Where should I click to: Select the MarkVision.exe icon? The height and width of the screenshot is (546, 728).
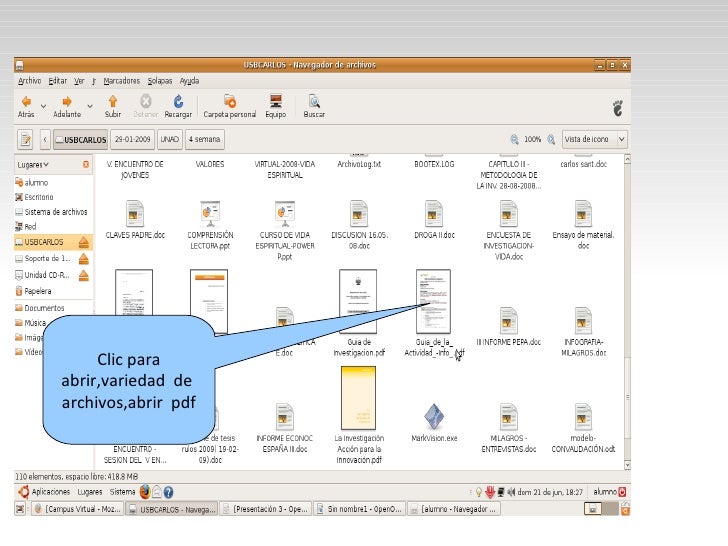click(x=434, y=416)
